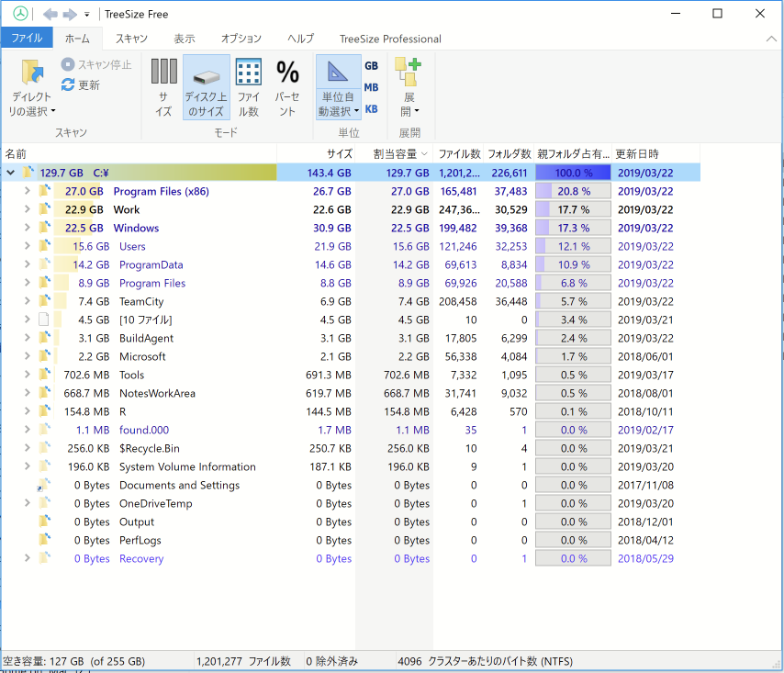Expand the Work folder node
This screenshot has height=673, width=784.
coord(27,209)
